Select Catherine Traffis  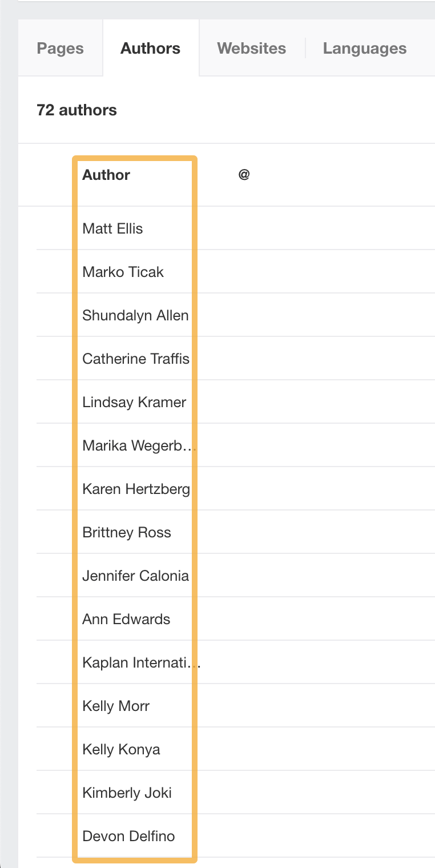coord(135,359)
